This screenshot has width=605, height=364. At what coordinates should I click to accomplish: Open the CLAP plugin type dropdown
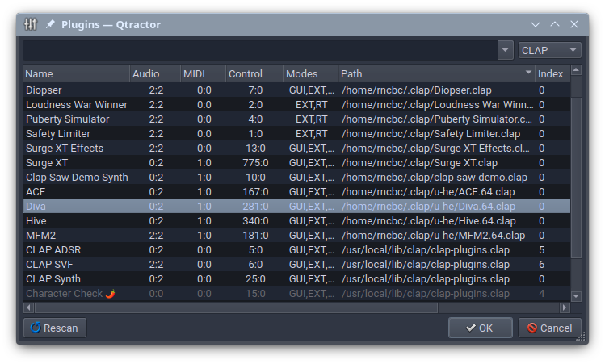point(549,50)
